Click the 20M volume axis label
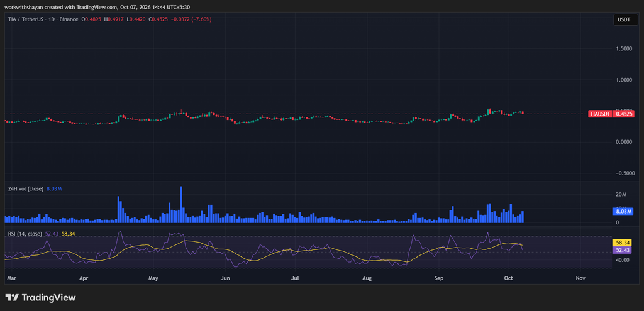The image size is (644, 311). click(620, 194)
